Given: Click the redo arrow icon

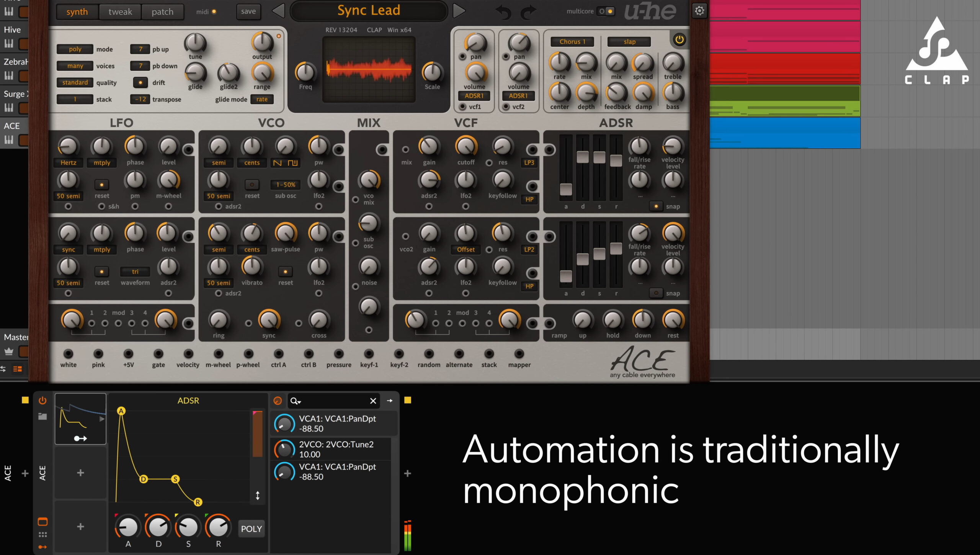Looking at the screenshot, I should (x=529, y=12).
